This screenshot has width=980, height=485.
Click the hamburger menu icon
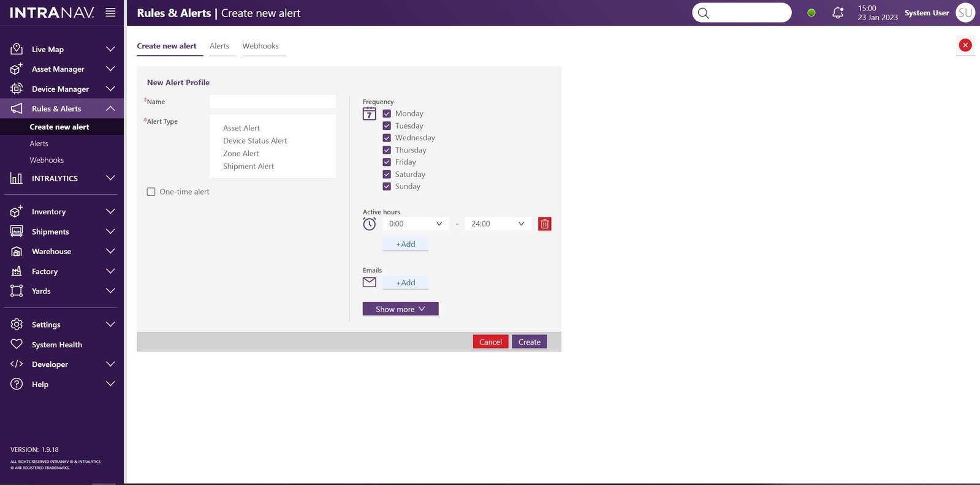110,12
